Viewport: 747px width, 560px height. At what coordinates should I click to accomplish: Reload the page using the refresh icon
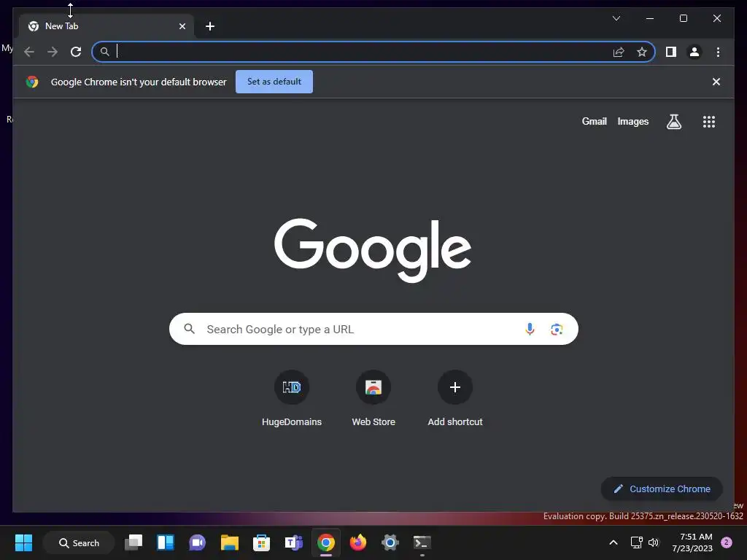[76, 52]
